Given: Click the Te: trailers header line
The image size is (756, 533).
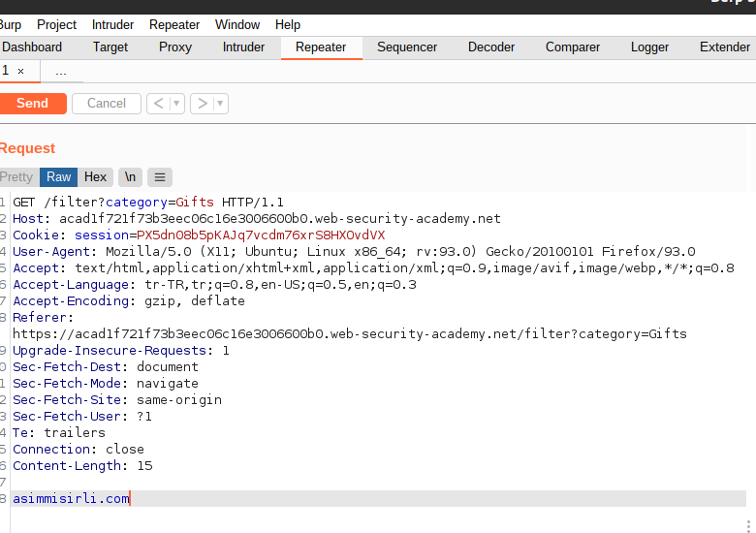Looking at the screenshot, I should click(x=59, y=433).
